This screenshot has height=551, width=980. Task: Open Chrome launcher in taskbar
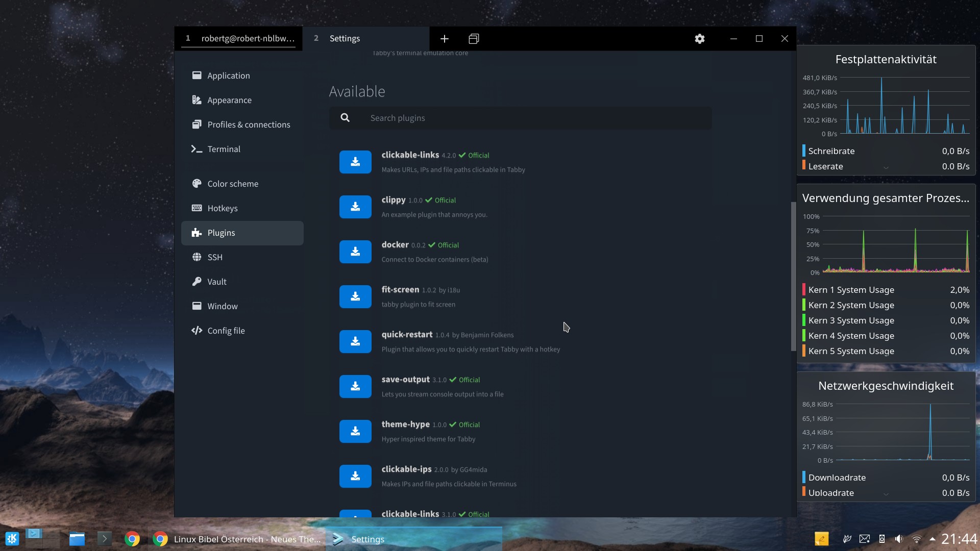132,539
